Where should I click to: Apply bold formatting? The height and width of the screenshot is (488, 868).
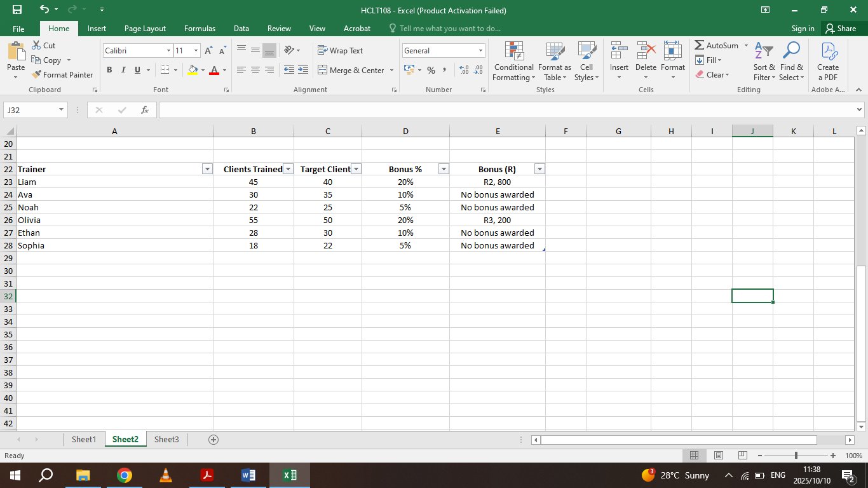(109, 70)
